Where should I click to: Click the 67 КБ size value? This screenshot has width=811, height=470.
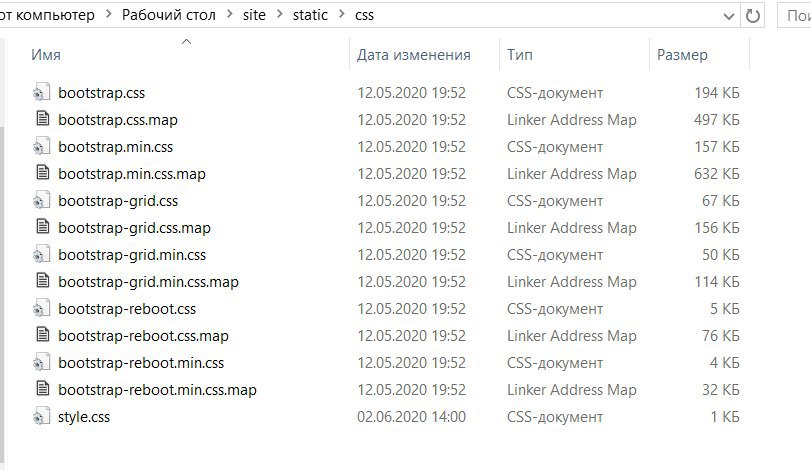[721, 201]
